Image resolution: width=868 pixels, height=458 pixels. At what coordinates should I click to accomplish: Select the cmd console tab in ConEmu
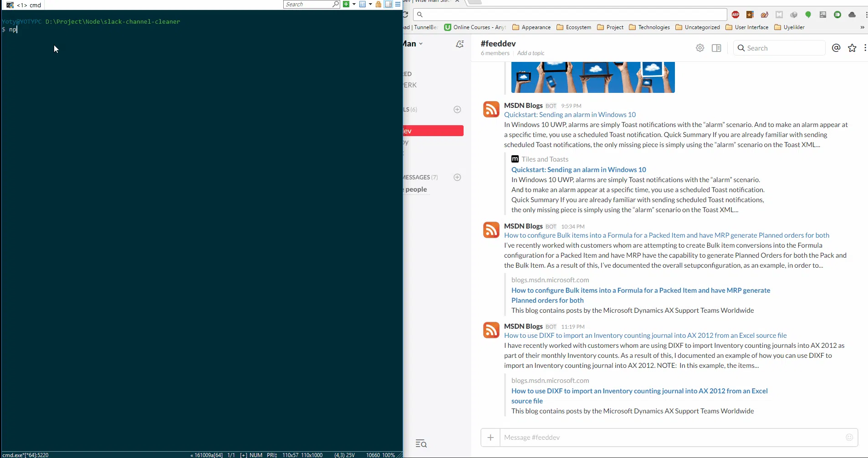click(x=24, y=5)
